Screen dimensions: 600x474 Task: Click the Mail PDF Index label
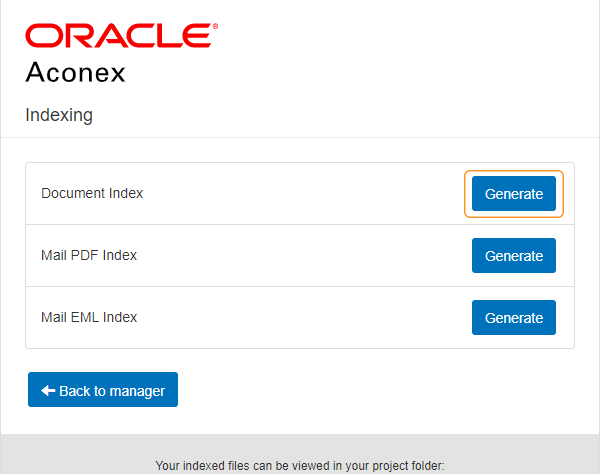89,255
